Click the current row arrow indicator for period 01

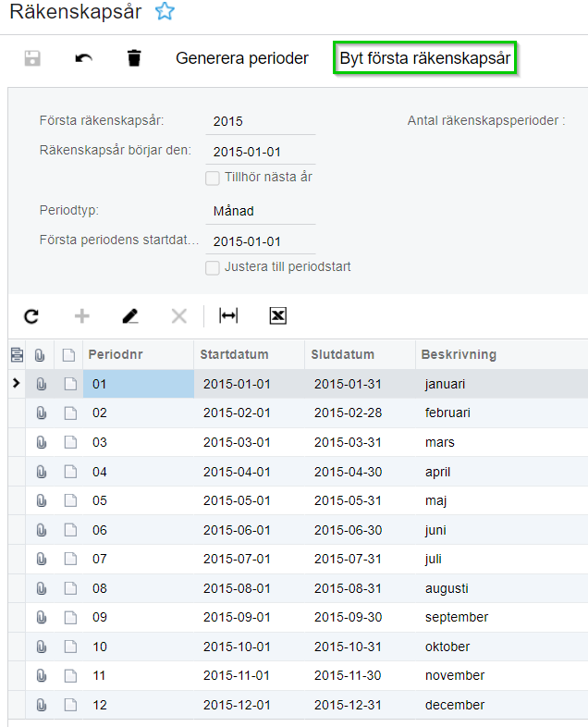[17, 383]
